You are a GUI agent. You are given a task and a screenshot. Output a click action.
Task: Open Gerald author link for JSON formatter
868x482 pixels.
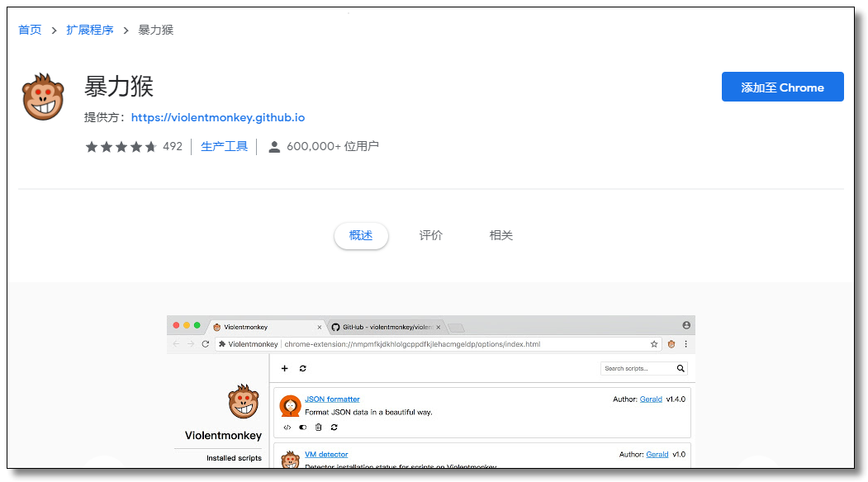(x=651, y=399)
